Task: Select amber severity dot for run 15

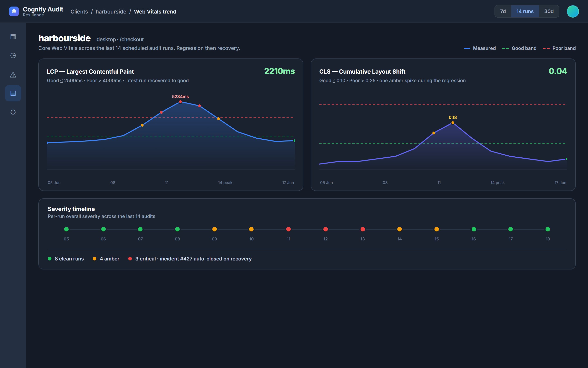Action: pyautogui.click(x=437, y=229)
